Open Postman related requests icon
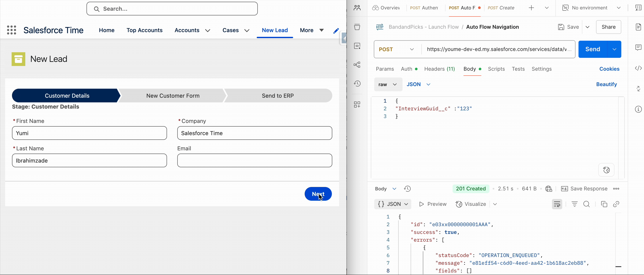This screenshot has width=644, height=275. click(638, 88)
